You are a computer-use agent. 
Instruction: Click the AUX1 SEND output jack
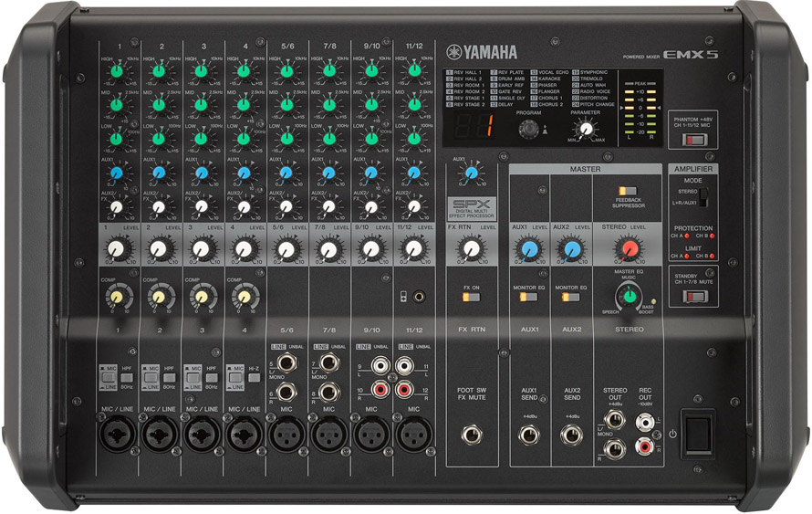click(x=529, y=435)
